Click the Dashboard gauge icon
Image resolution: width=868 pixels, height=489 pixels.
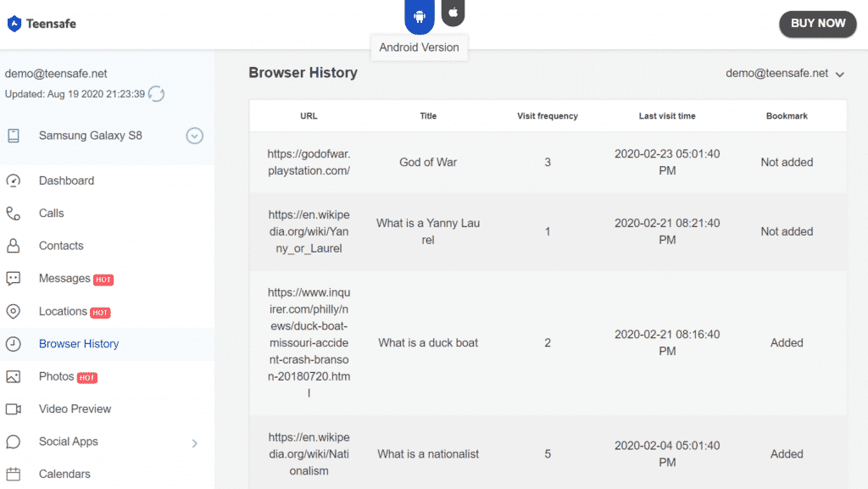coord(14,181)
